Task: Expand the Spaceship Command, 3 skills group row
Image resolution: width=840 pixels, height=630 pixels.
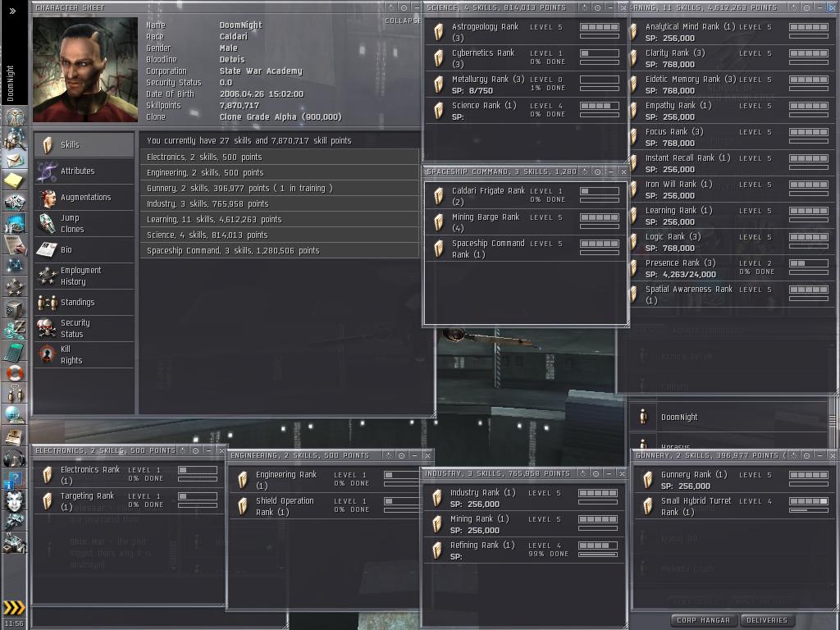Action: [x=280, y=250]
